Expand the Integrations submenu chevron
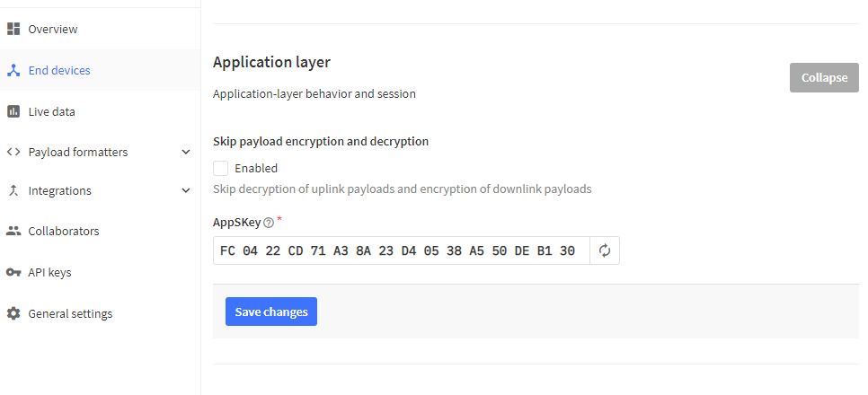 point(185,190)
